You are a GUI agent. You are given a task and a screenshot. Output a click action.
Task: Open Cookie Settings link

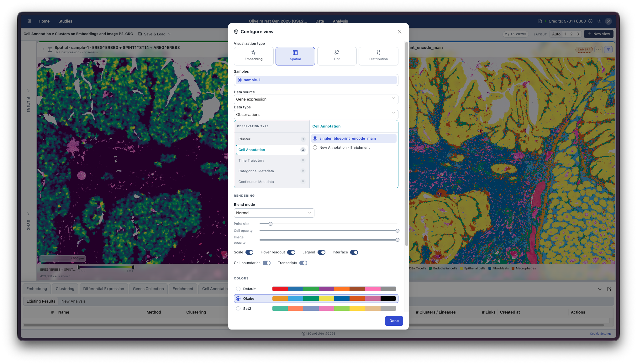click(x=601, y=334)
